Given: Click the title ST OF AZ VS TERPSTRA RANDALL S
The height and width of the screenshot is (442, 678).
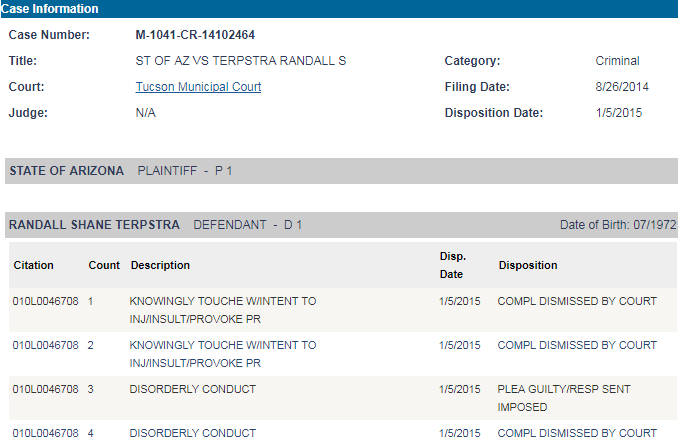Looking at the screenshot, I should (x=240, y=61).
